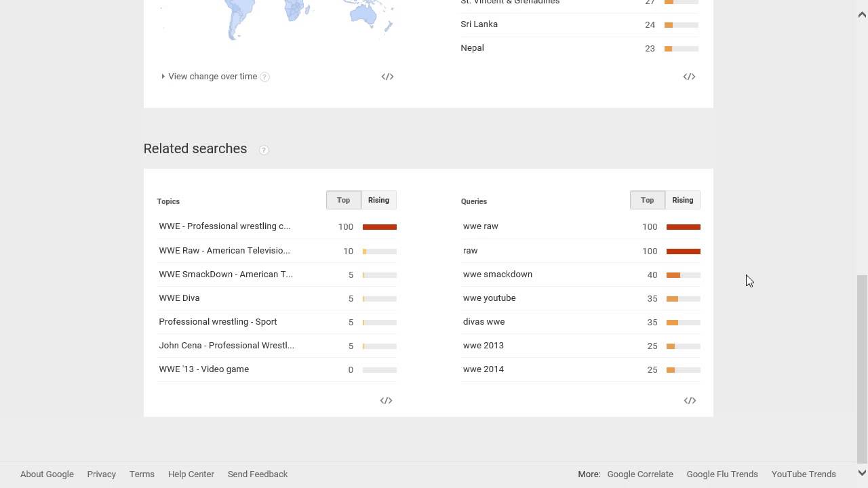Click help icon next to View change over time

[265, 77]
